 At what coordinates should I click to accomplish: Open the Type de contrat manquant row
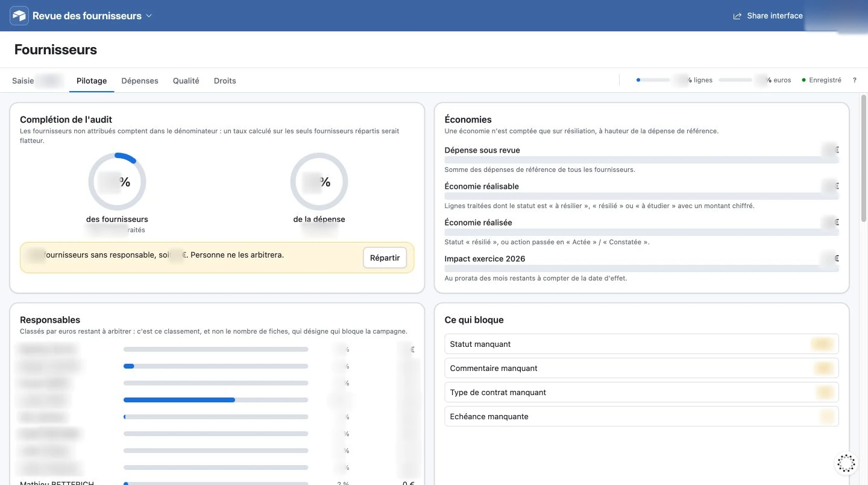(641, 393)
